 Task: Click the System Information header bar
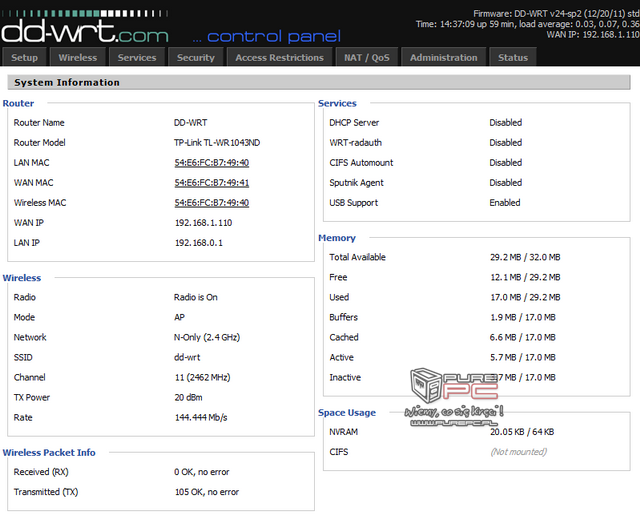(x=318, y=82)
